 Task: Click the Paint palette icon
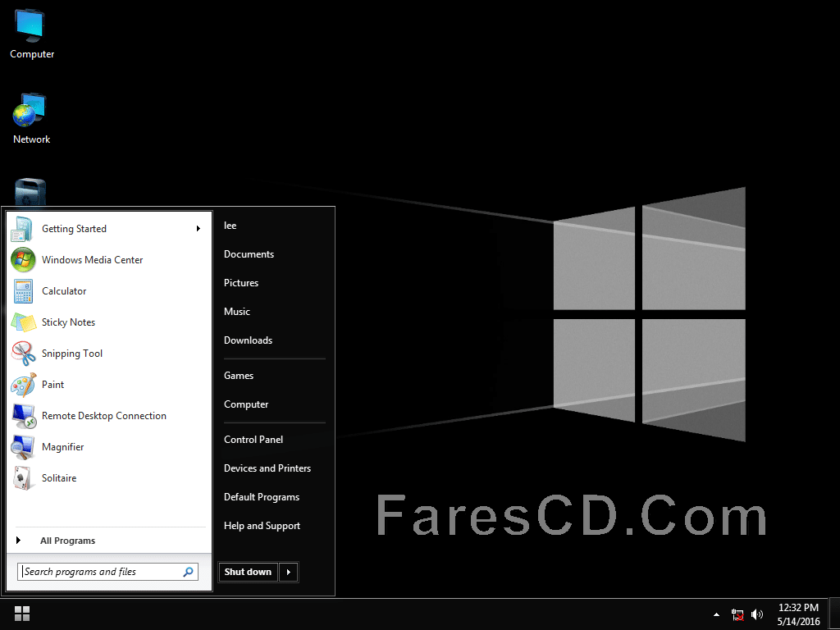coord(22,385)
